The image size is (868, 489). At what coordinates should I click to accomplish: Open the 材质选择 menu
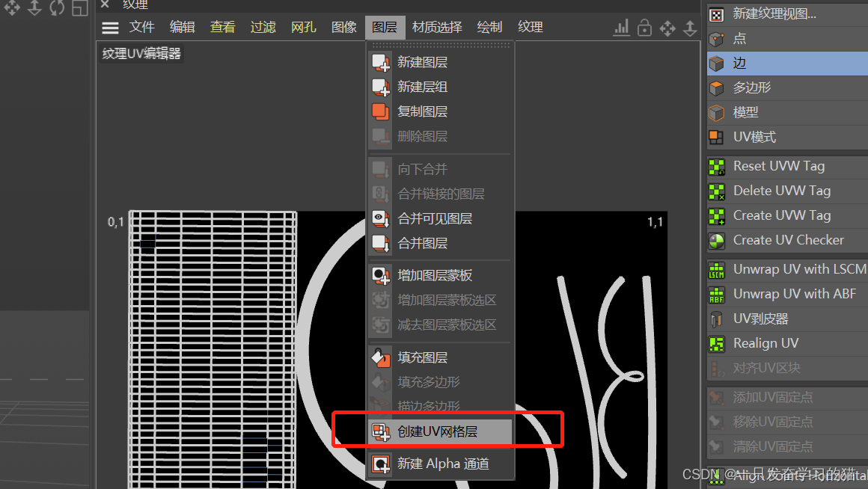pyautogui.click(x=437, y=27)
